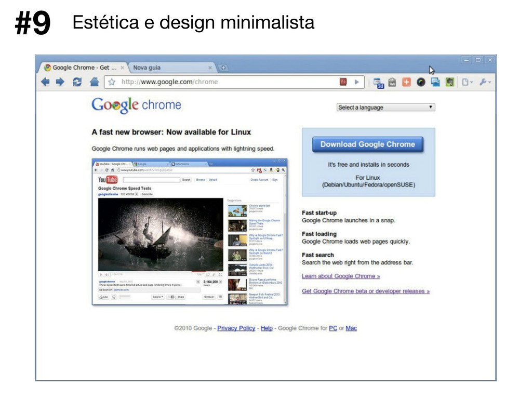Screen dimensions: 532x399
Task: Open the PC link in footer
Action: point(333,328)
